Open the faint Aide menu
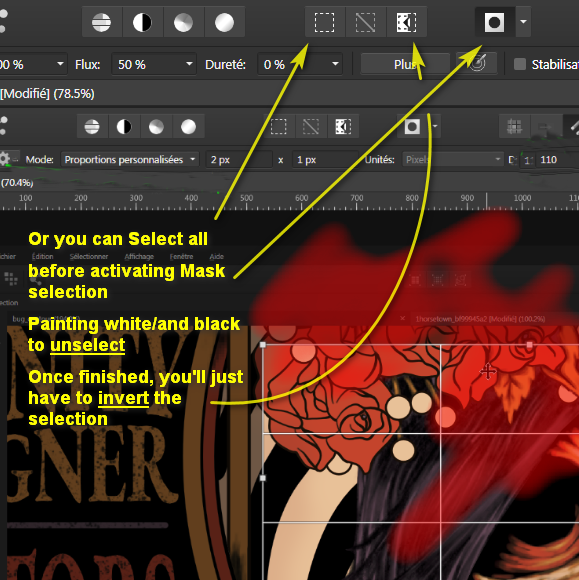Image resolution: width=579 pixels, height=580 pixels. pos(216,256)
